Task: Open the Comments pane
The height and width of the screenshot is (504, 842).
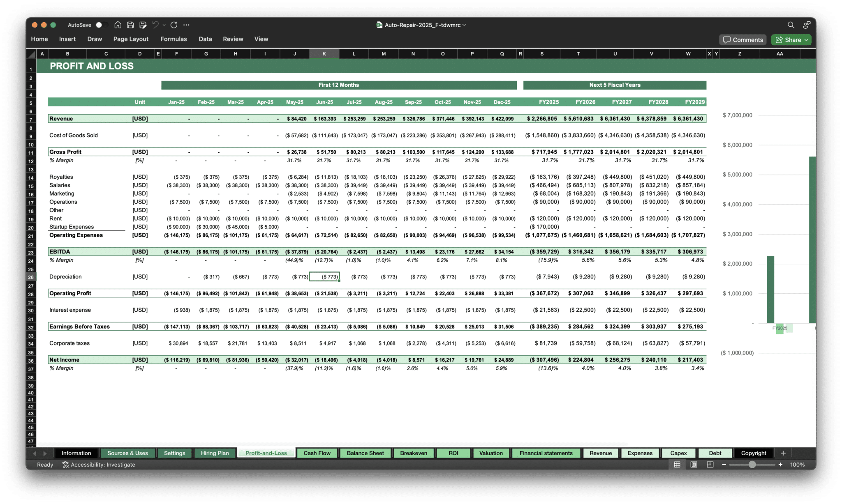Action: point(743,40)
